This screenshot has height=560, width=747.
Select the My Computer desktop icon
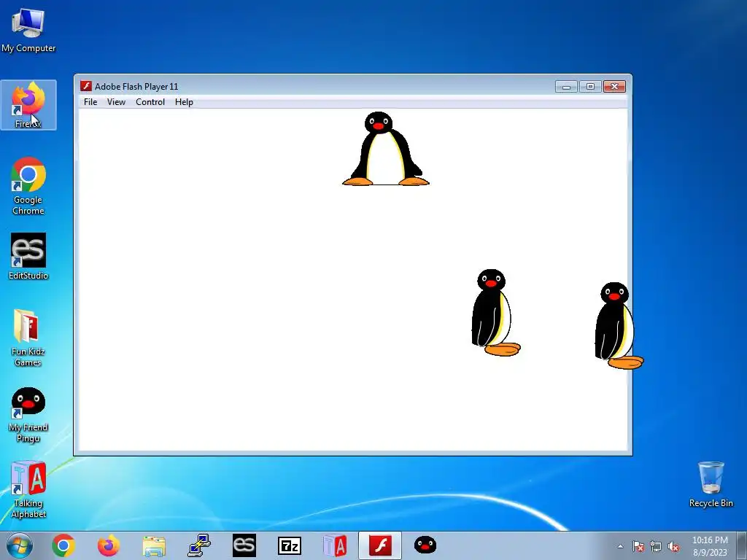click(x=28, y=31)
